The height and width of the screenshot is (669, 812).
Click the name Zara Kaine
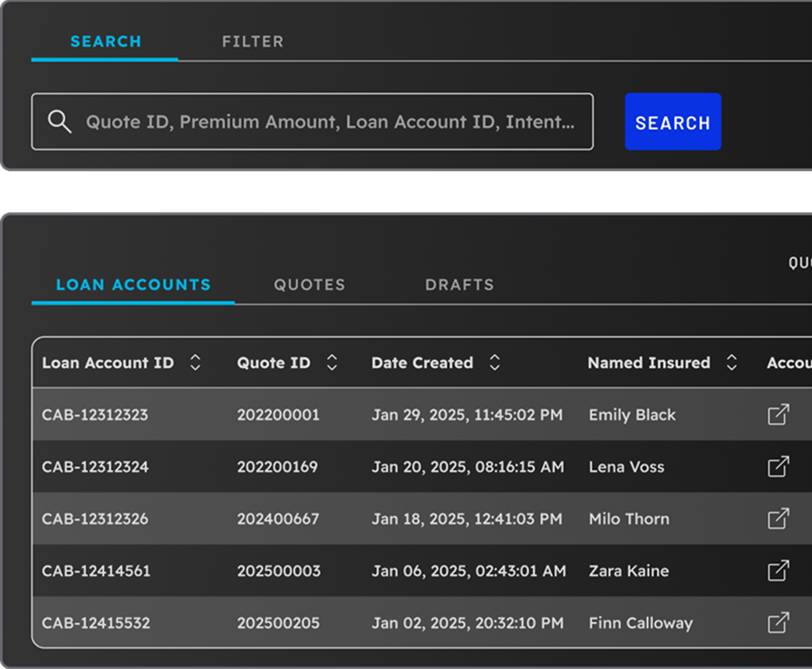628,571
